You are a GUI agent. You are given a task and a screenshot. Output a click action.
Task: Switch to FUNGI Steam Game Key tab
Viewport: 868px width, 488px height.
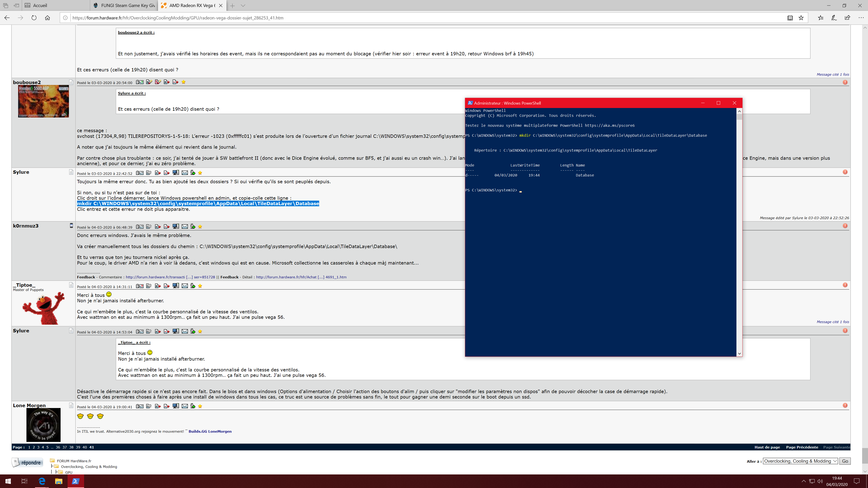[x=125, y=5]
